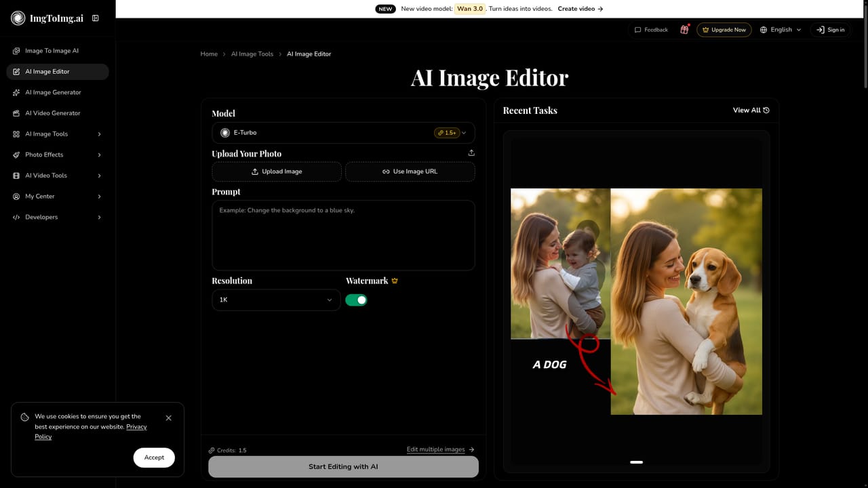Click the Developers code icon
This screenshot has height=488, width=868.
pos(16,217)
